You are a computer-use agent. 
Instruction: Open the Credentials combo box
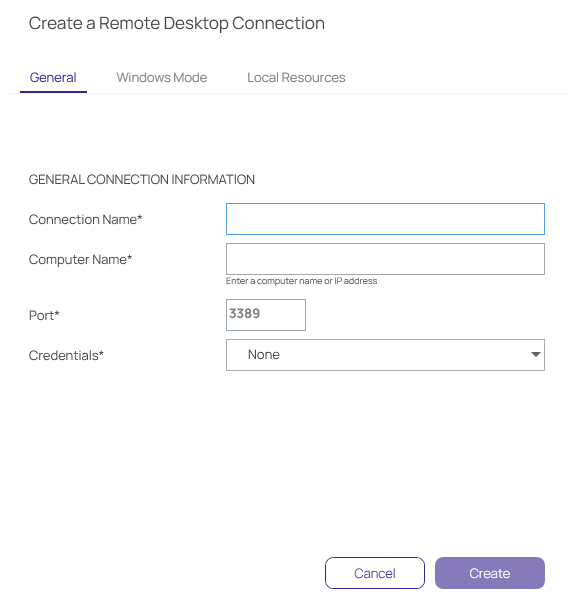pyautogui.click(x=385, y=355)
